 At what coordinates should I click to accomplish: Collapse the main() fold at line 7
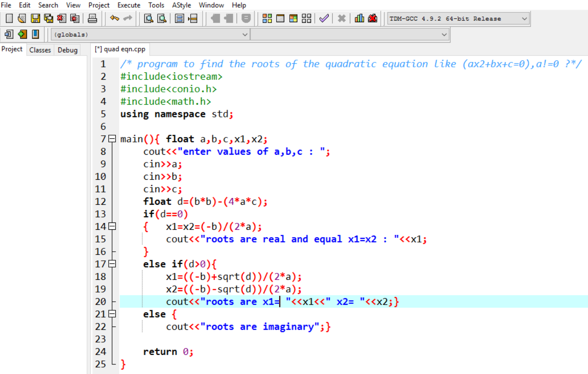112,139
